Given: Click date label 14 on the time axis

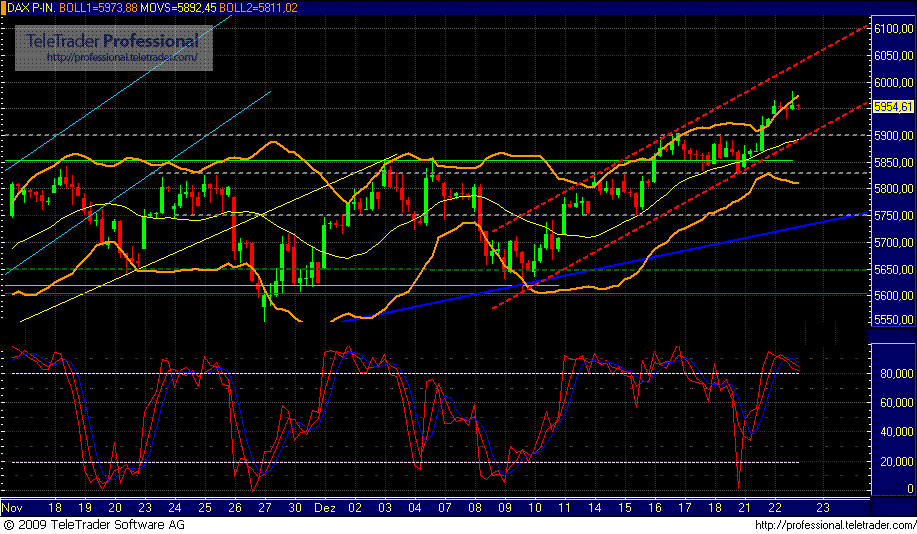Looking at the screenshot, I should tap(595, 508).
